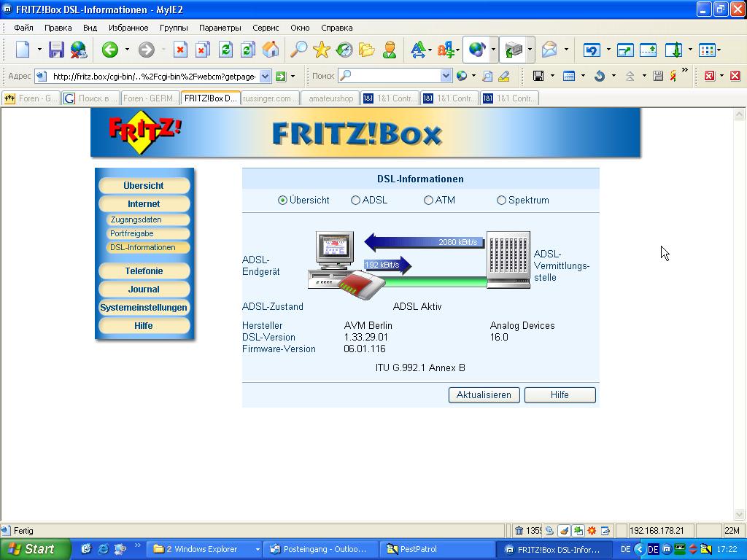The width and height of the screenshot is (747, 560).
Task: Go to the Home page
Action: point(271,50)
